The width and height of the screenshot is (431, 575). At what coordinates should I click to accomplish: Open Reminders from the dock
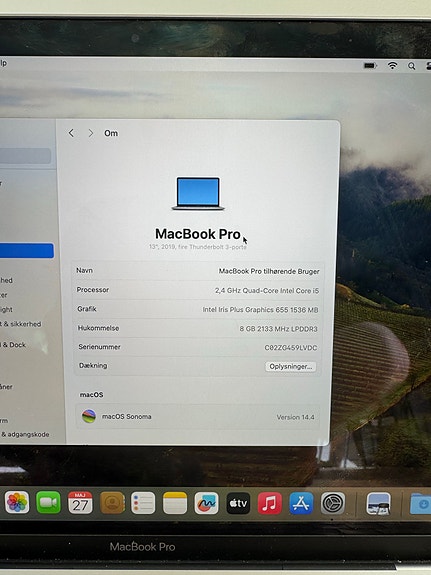tap(143, 503)
